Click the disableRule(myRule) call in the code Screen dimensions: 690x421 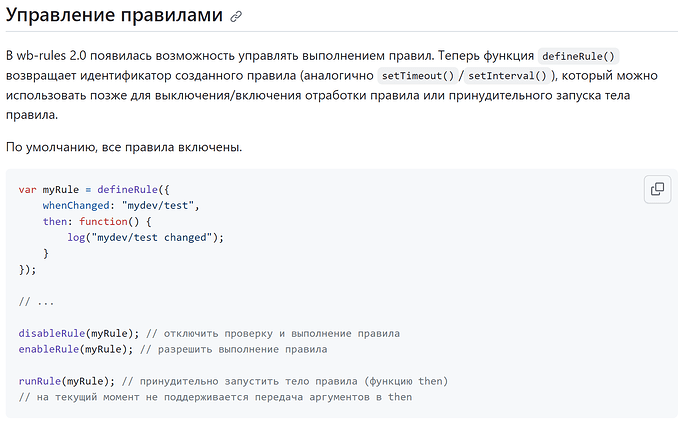coord(78,333)
